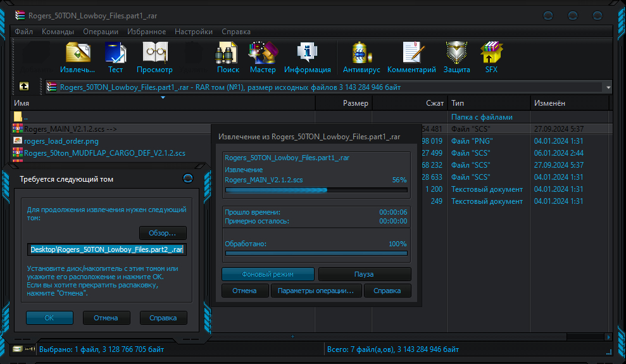Click the Rogers_MAIN_V2.1.2.scs archive icon
Image resolution: width=626 pixels, height=364 pixels.
click(x=18, y=129)
